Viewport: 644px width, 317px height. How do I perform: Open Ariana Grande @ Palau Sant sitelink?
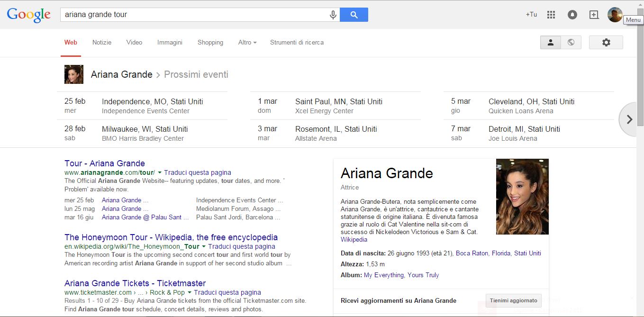click(145, 217)
